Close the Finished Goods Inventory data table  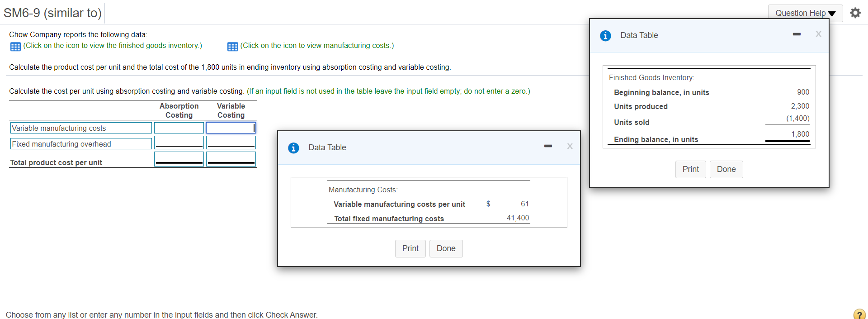pyautogui.click(x=818, y=34)
